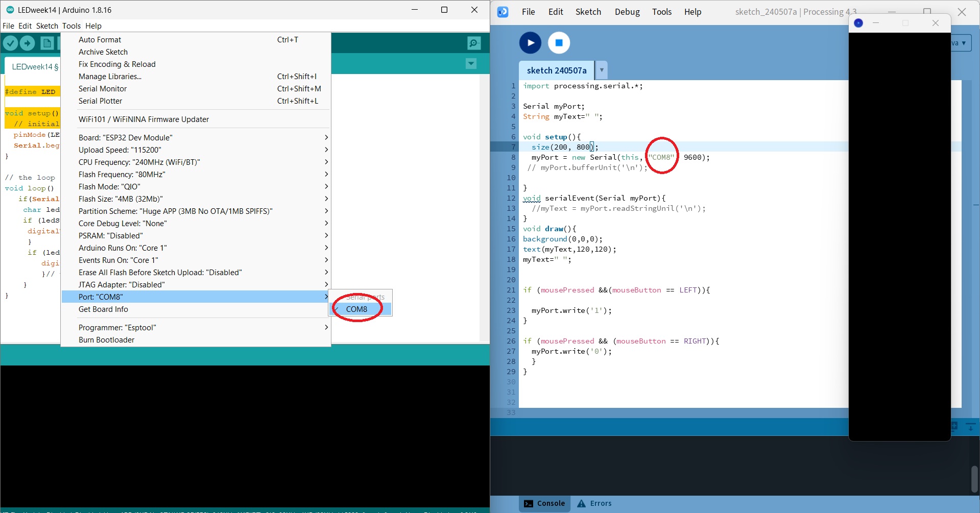Open the Arduino File menu
Viewport: 980px width, 513px height.
8,26
